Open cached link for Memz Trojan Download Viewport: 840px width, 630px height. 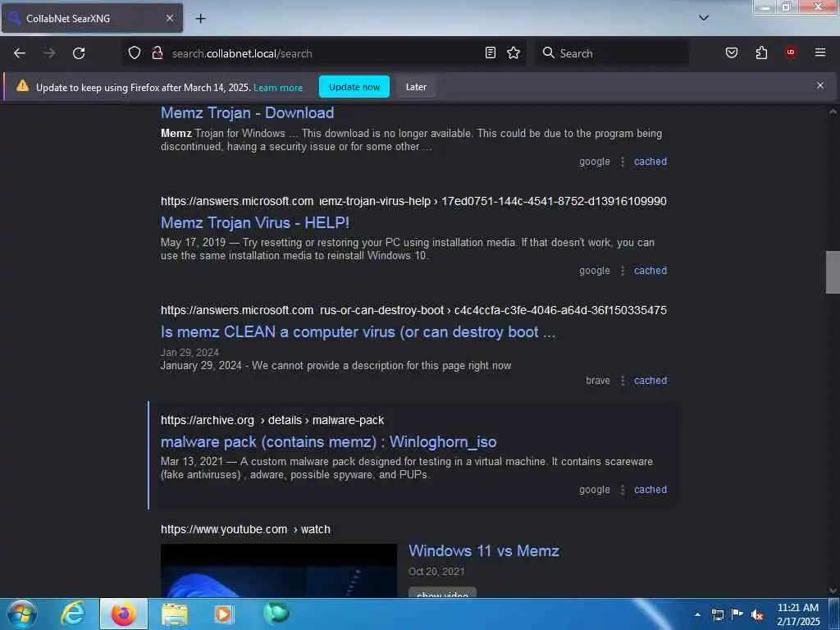click(x=651, y=162)
